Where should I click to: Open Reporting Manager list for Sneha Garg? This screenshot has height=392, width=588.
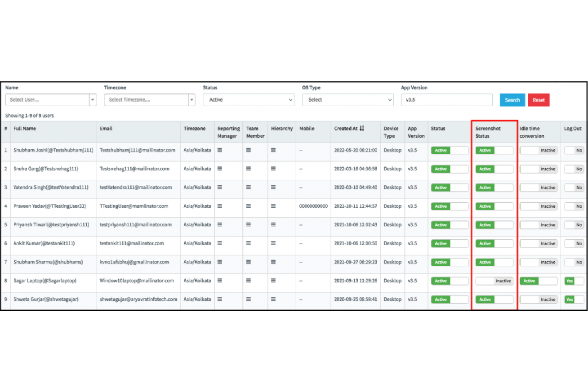pyautogui.click(x=220, y=169)
